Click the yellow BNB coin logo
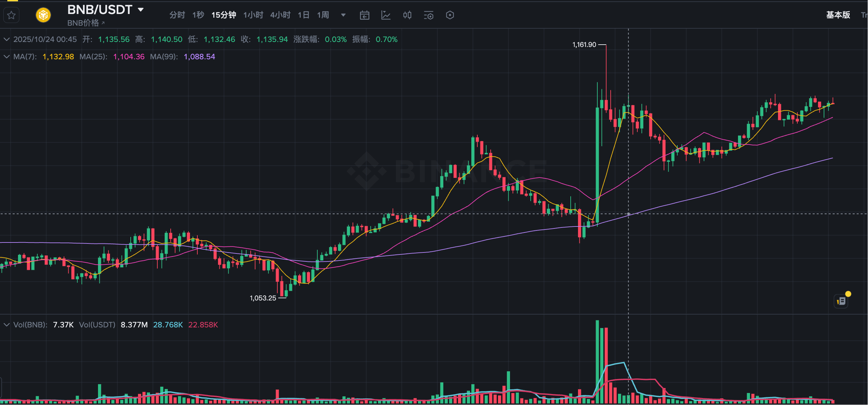The height and width of the screenshot is (405, 868). pyautogui.click(x=43, y=15)
